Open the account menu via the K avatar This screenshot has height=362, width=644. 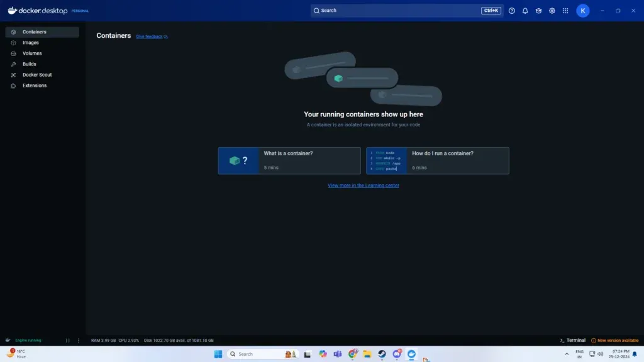tap(582, 10)
